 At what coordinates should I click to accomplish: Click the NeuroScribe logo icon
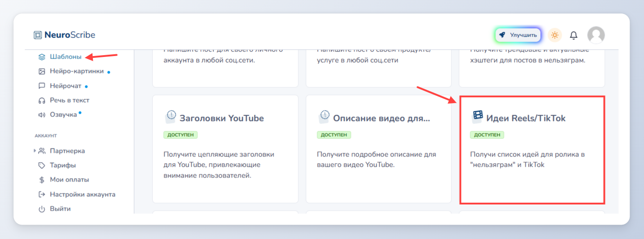point(38,35)
